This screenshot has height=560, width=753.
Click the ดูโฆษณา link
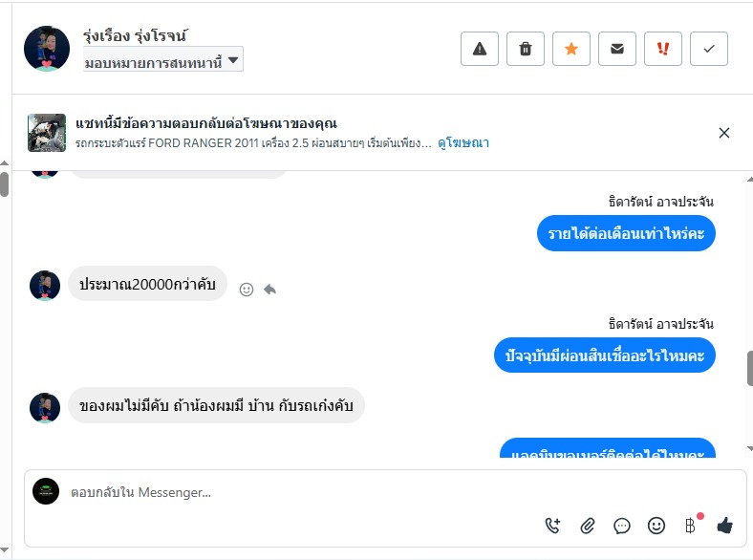pyautogui.click(x=463, y=142)
